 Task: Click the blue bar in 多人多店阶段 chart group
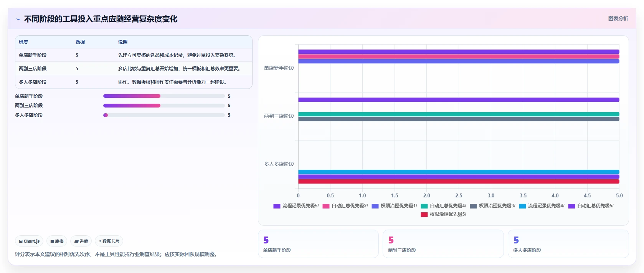pyautogui.click(x=459, y=172)
